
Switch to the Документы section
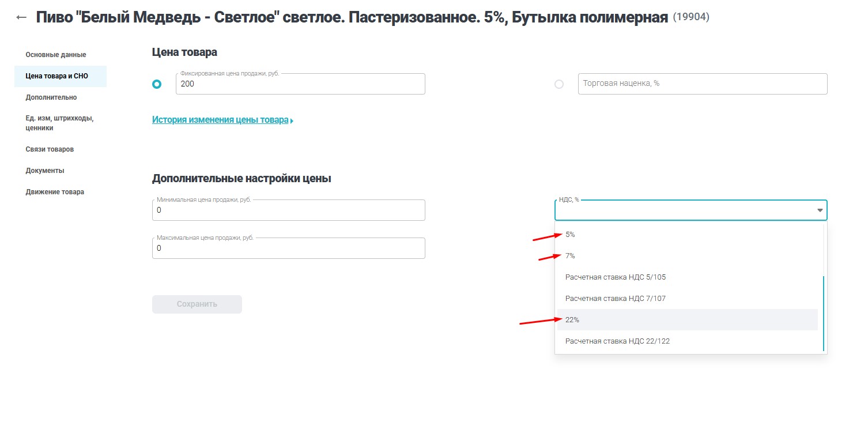(x=44, y=170)
